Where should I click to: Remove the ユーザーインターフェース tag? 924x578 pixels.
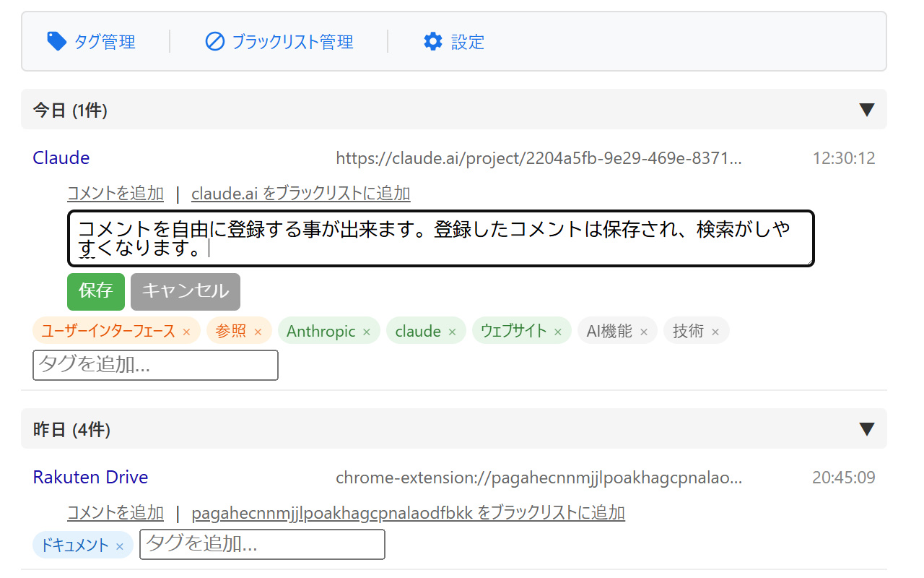tap(186, 332)
